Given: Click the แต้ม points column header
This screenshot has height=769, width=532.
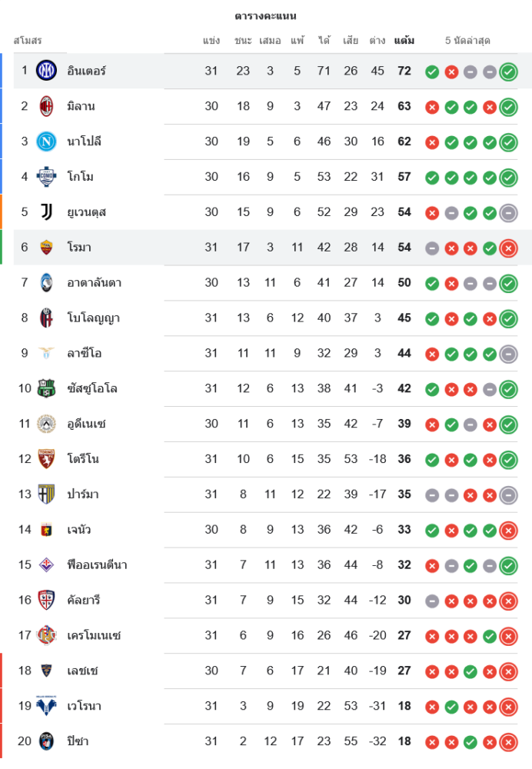Looking at the screenshot, I should coord(404,40).
